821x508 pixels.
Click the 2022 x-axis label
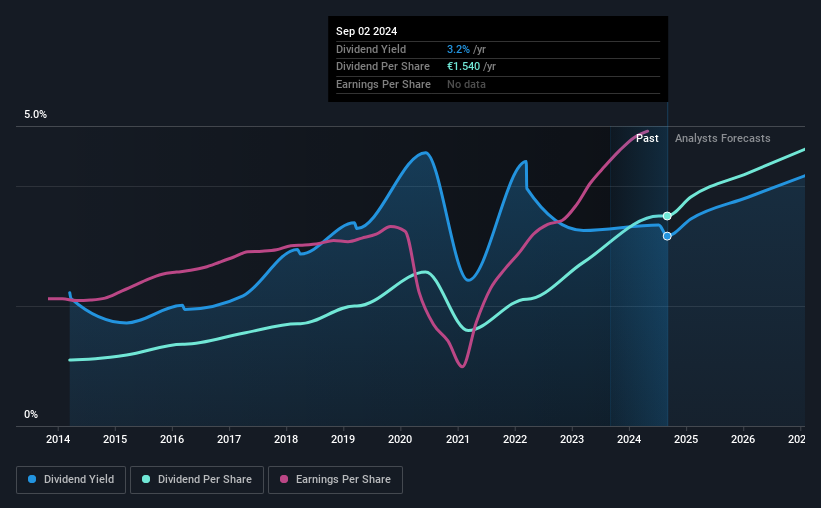[x=515, y=439]
